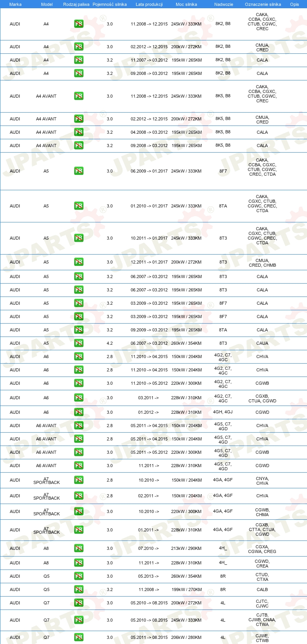Click fuel icon in A6 3.0 220kW 4G2 row
The height and width of the screenshot is (644, 307).
pyautogui.click(x=79, y=383)
